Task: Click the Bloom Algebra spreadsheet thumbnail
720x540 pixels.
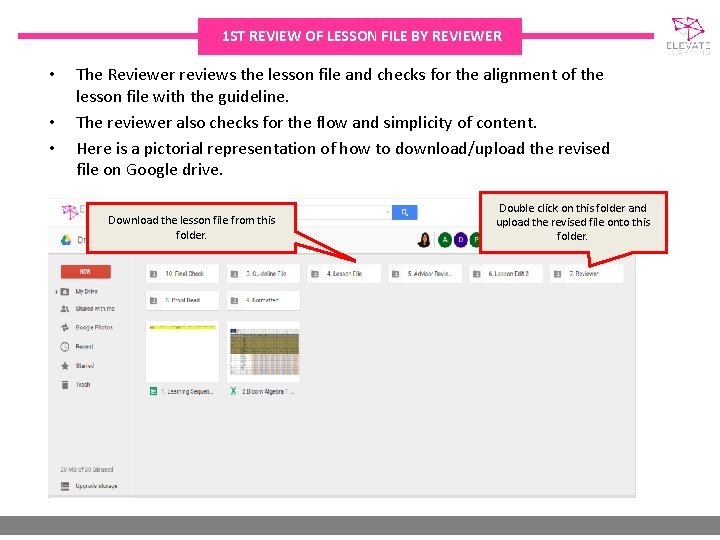Action: [263, 352]
